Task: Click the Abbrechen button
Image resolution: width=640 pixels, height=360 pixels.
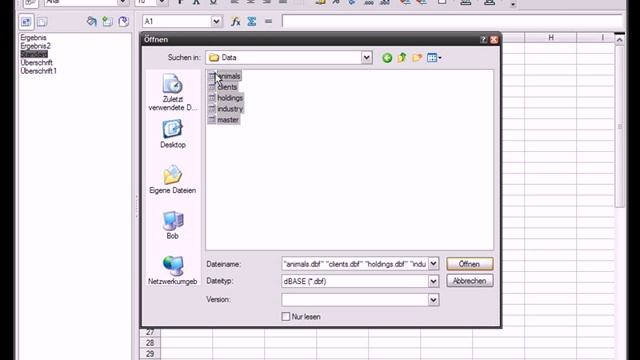Action: [x=470, y=281]
